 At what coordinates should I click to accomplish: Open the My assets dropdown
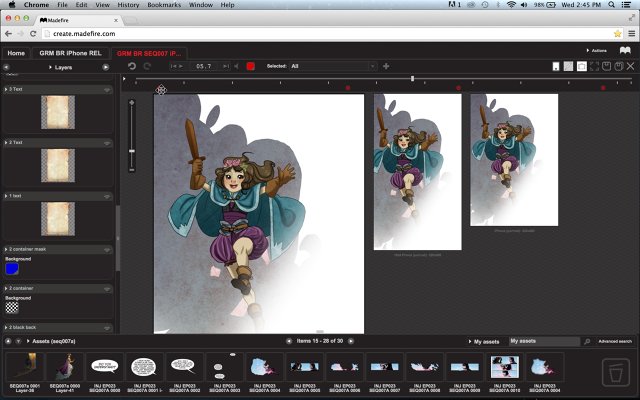click(484, 341)
